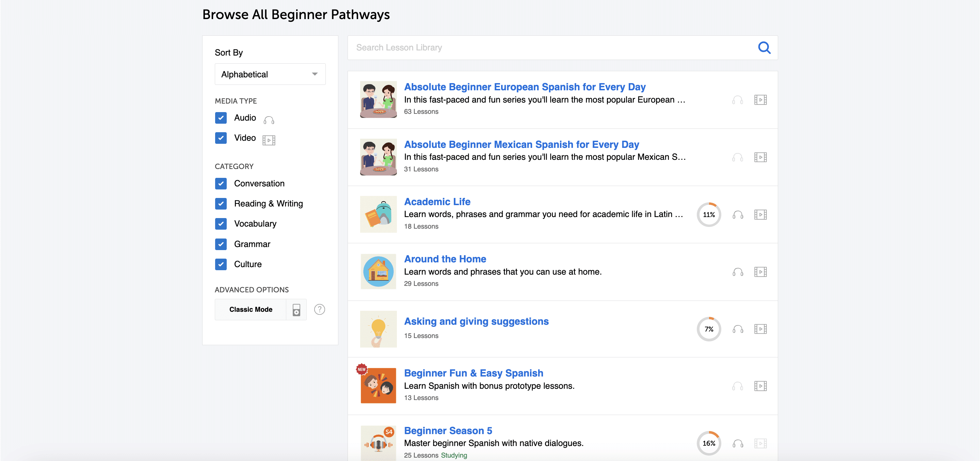Image resolution: width=980 pixels, height=461 pixels.
Task: Click the Around the Home house thumbnail
Action: point(378,272)
